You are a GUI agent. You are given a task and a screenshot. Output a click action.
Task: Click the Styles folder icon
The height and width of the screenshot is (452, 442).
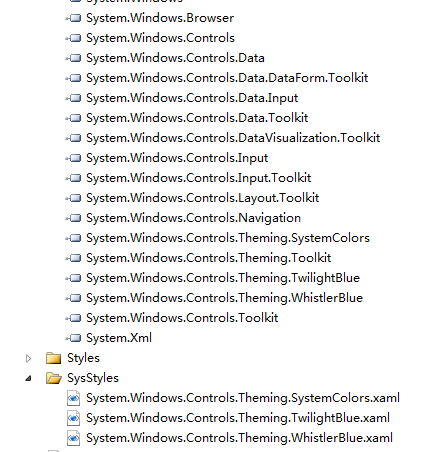click(53, 358)
